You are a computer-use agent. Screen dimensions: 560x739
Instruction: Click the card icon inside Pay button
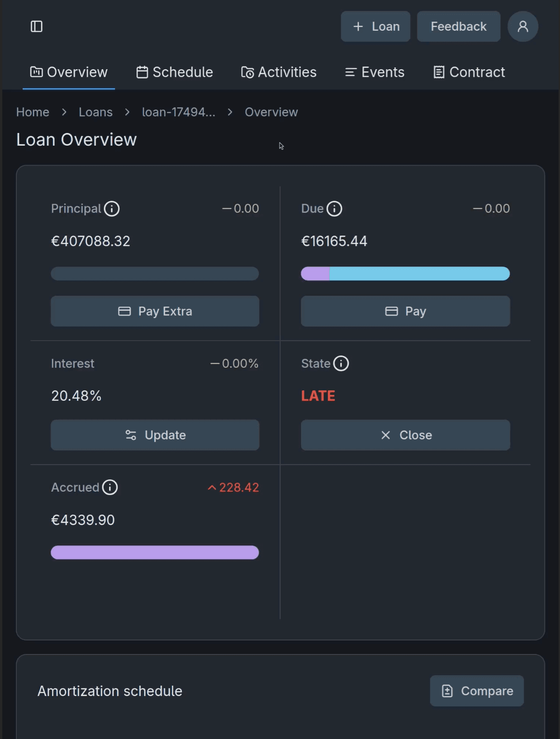click(x=391, y=311)
